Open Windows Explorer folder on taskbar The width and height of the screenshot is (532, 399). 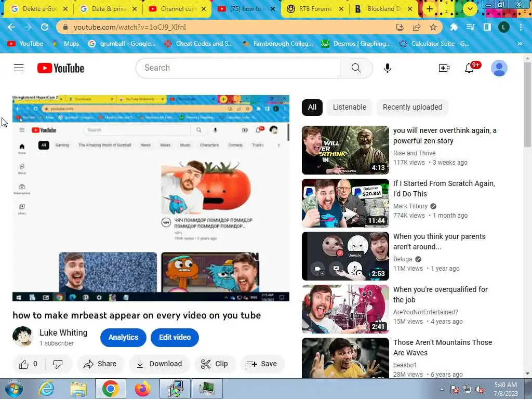[x=78, y=389]
